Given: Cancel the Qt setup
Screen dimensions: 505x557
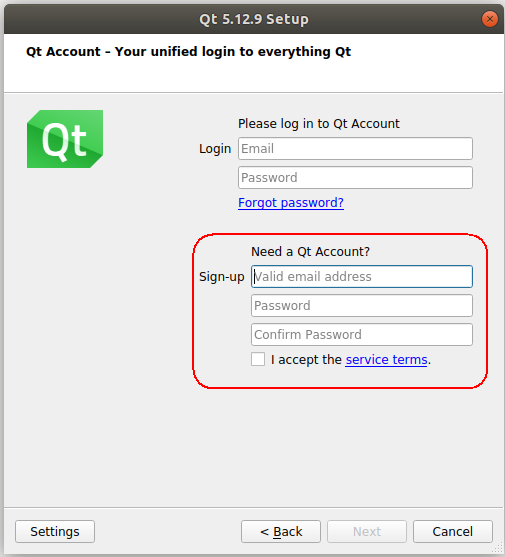Looking at the screenshot, I should [453, 531].
